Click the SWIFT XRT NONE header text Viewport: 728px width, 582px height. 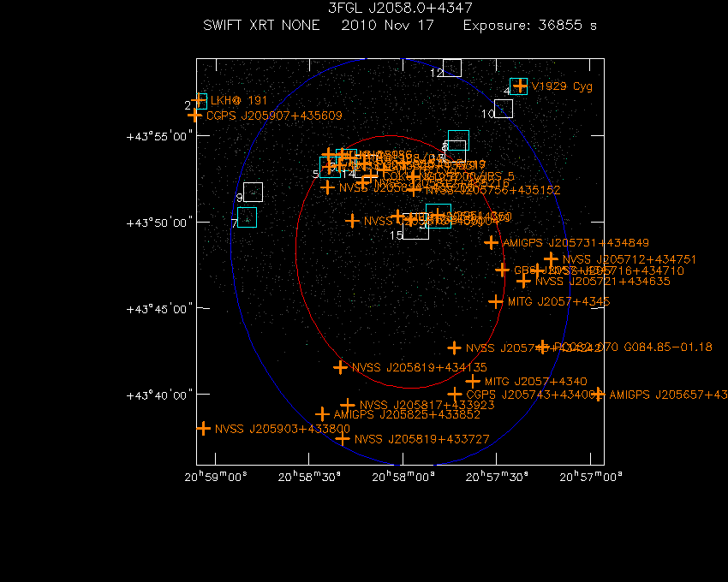click(261, 25)
